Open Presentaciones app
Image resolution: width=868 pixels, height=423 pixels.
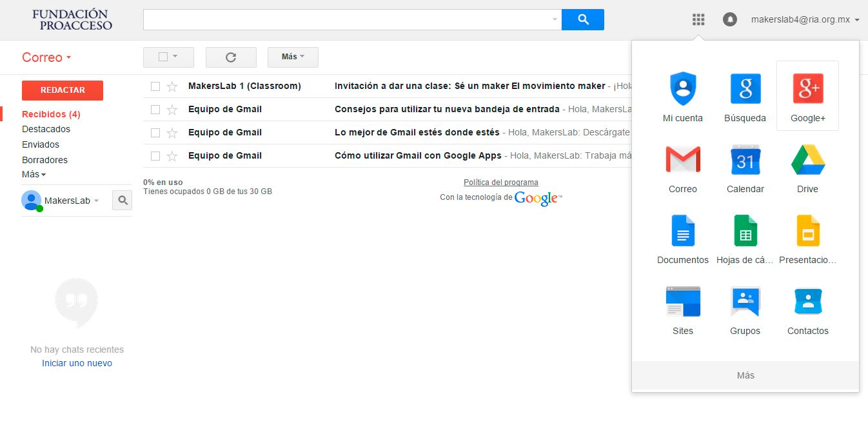[808, 239]
